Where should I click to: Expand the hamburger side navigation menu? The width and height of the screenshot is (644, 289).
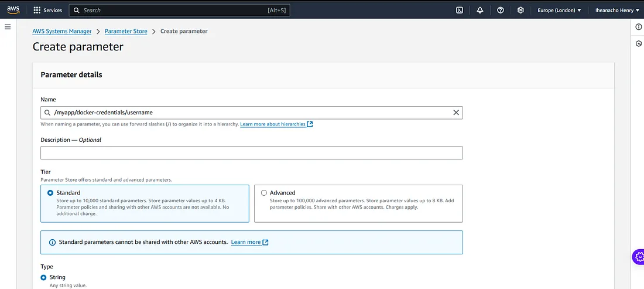[8, 27]
